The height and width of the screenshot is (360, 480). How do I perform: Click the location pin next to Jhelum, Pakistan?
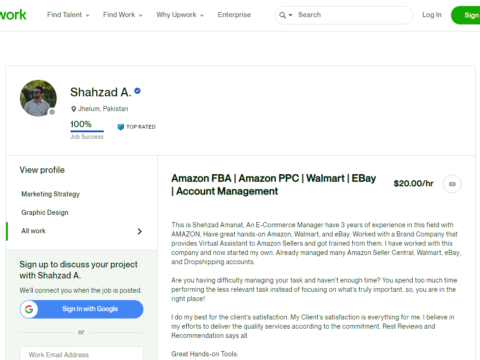click(74, 109)
